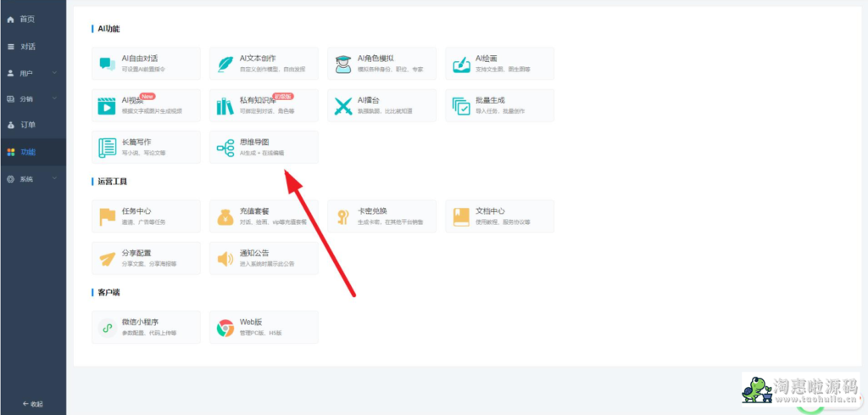Click the 批量生成 batch icon

pyautogui.click(x=461, y=106)
